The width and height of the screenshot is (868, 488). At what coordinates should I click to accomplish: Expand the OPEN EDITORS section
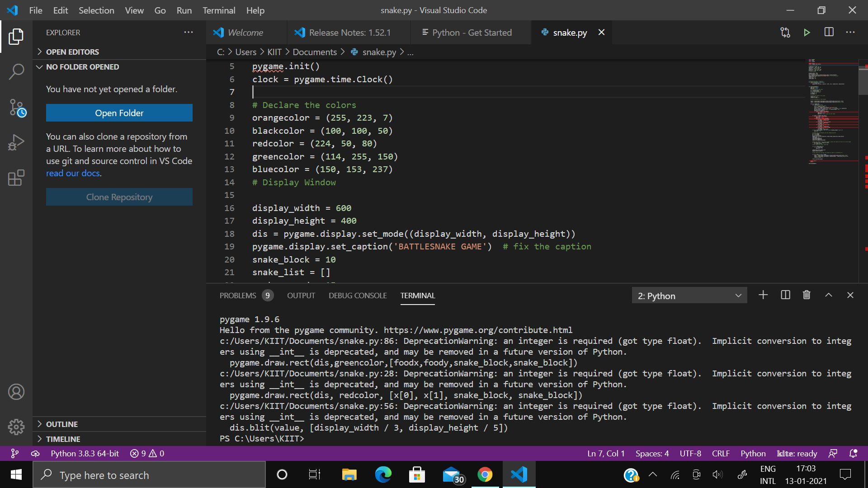click(x=72, y=52)
